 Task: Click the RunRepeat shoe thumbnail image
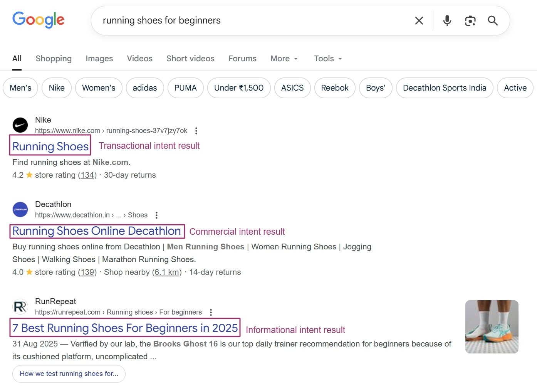(492, 326)
